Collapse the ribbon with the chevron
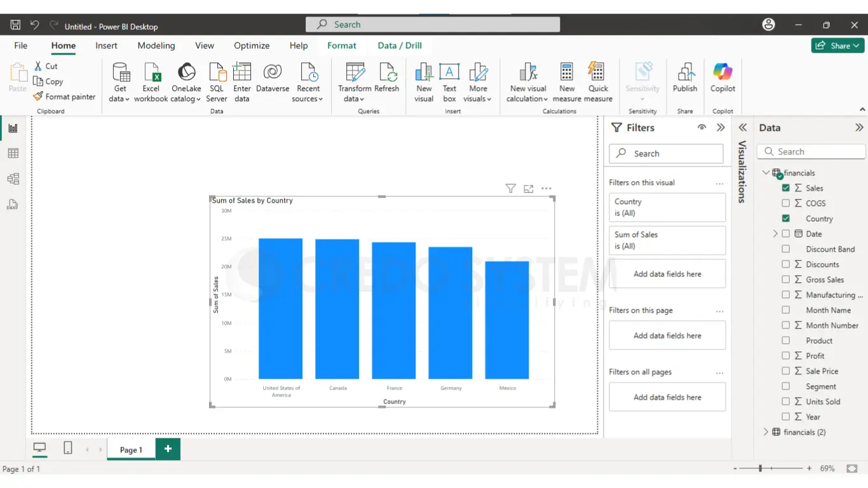The height and width of the screenshot is (488, 868). click(x=862, y=110)
